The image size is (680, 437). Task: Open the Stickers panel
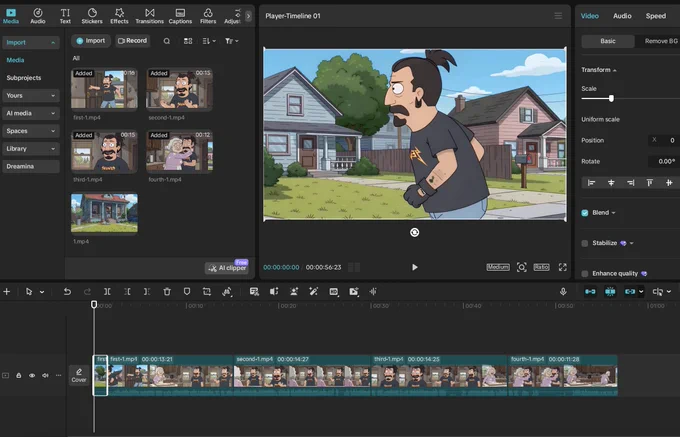click(x=92, y=16)
